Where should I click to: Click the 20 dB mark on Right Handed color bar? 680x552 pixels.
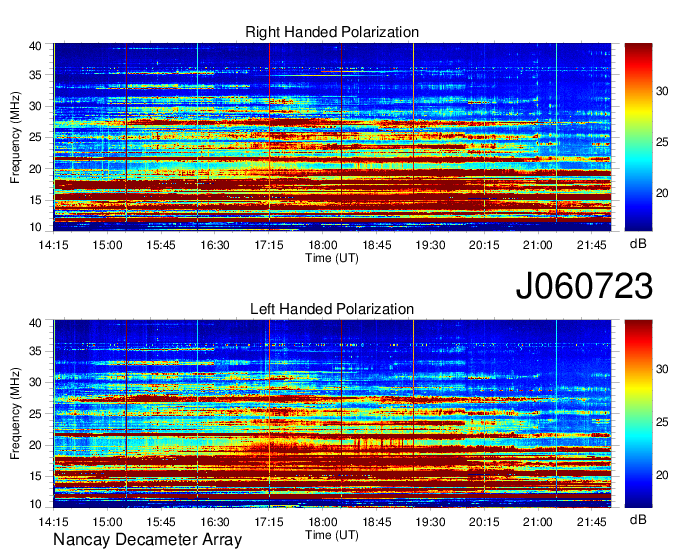click(662, 193)
